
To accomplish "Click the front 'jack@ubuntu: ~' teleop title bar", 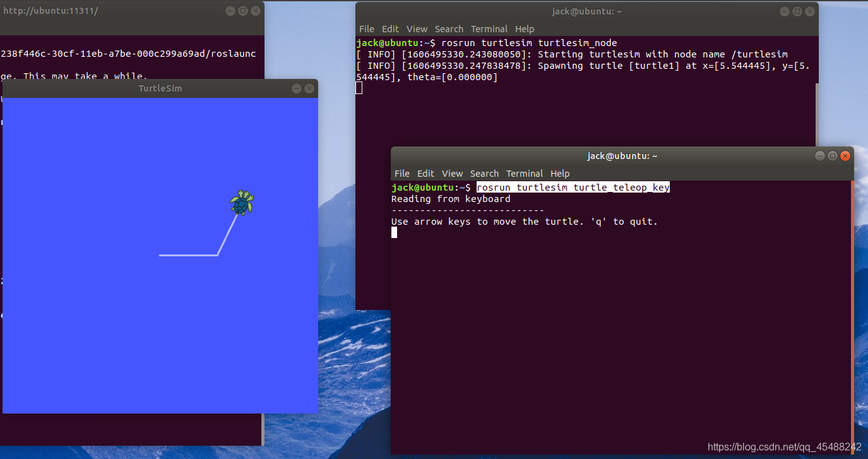I will click(x=622, y=156).
